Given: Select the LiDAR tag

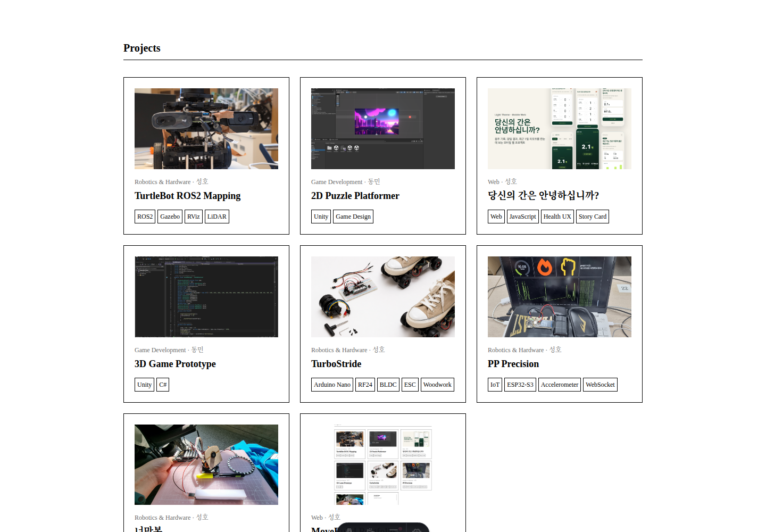Looking at the screenshot, I should pyautogui.click(x=217, y=217).
